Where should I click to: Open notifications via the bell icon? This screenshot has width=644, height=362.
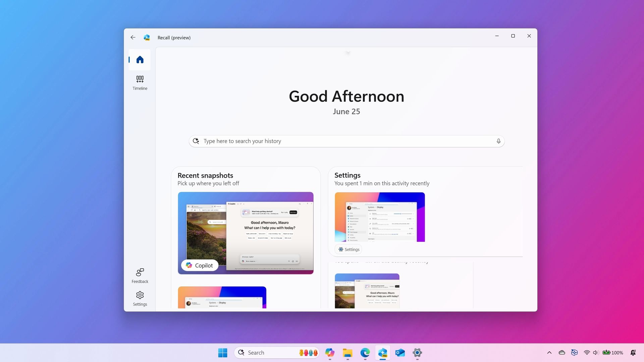click(x=633, y=353)
